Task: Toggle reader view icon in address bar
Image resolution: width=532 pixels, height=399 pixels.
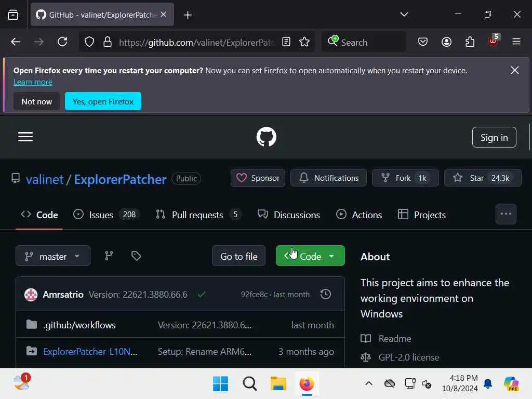Action: 286,42
